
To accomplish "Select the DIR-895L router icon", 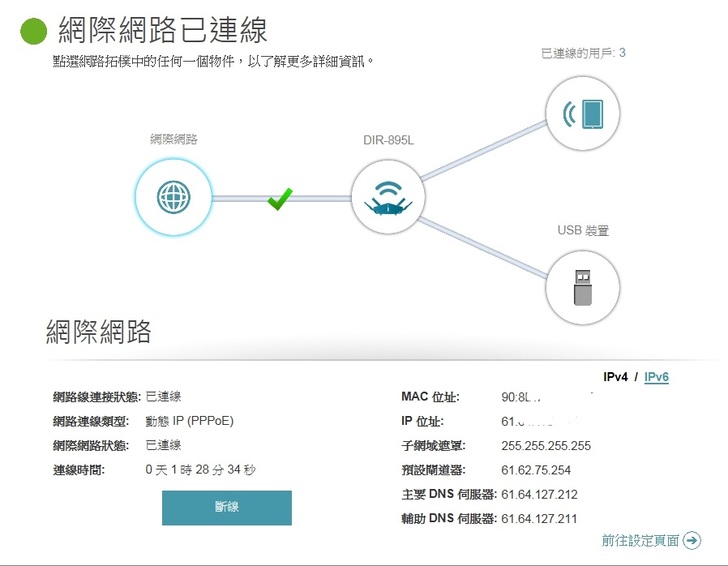I will click(388, 198).
